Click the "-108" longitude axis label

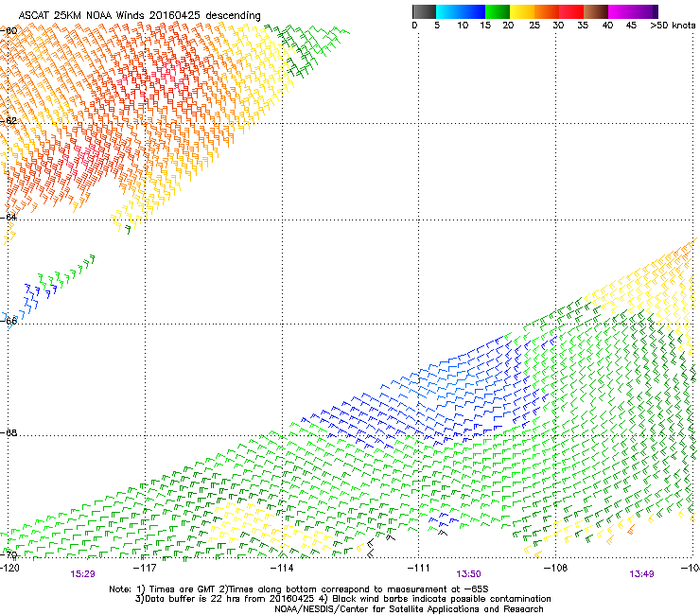tap(555, 568)
